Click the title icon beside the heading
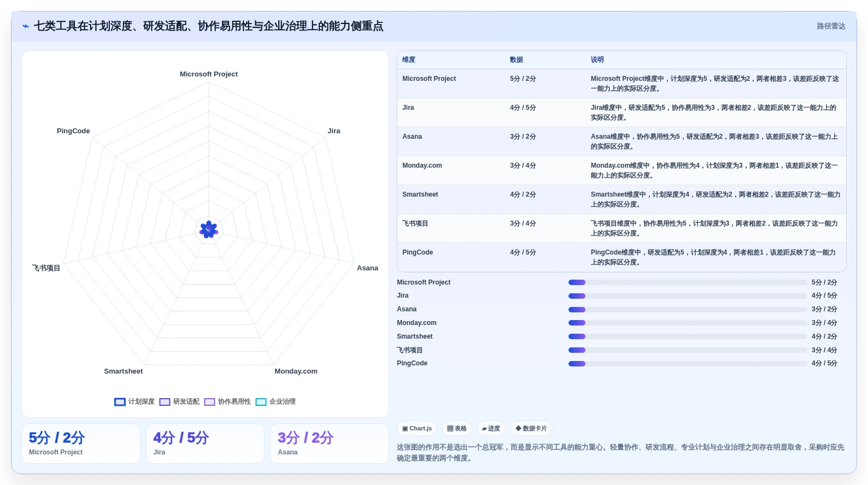Viewport: 868px width, 485px height. 25,26
